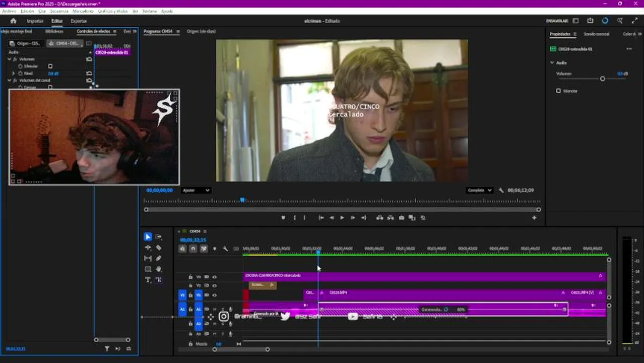Image resolution: width=644 pixels, height=363 pixels.
Task: Switch to Bibliotecas tab
Action: click(54, 31)
